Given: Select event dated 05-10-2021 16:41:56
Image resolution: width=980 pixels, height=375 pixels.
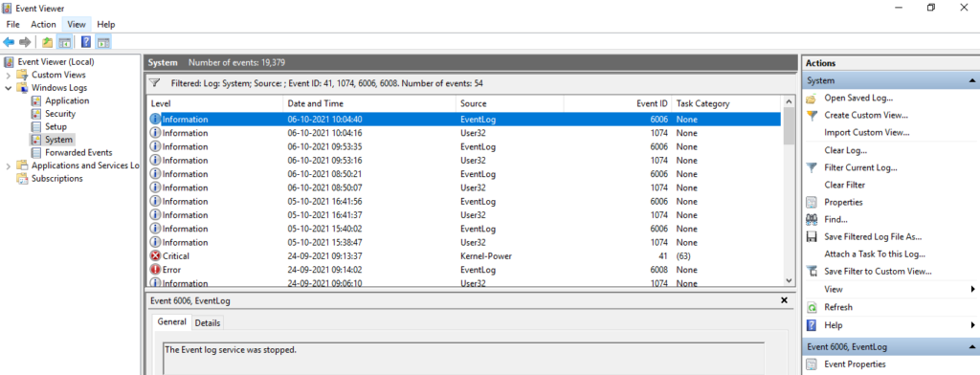Looking at the screenshot, I should 464,201.
